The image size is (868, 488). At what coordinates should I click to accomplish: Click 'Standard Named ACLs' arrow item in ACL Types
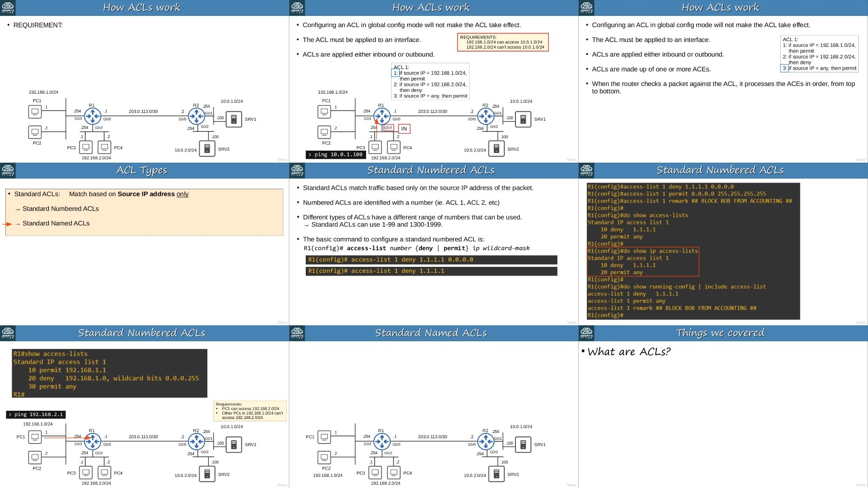(x=56, y=223)
